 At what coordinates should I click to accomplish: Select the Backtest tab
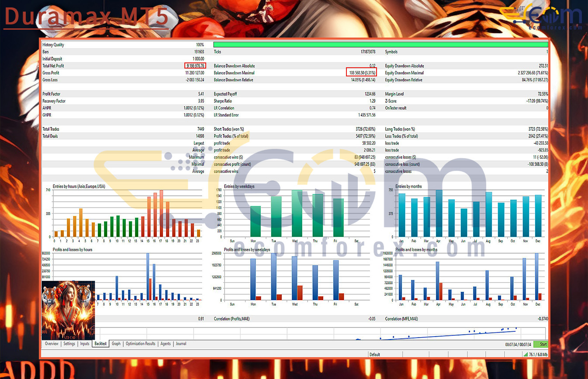point(100,344)
